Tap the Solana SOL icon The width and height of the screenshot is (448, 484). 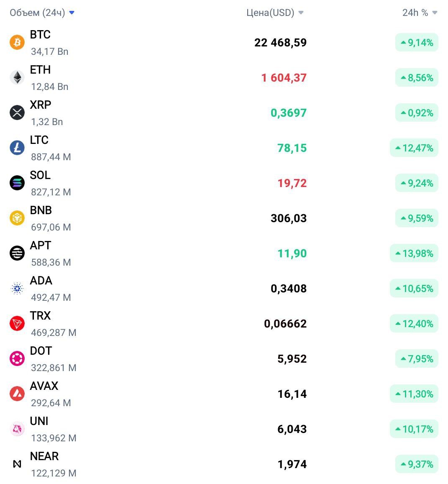pos(17,183)
